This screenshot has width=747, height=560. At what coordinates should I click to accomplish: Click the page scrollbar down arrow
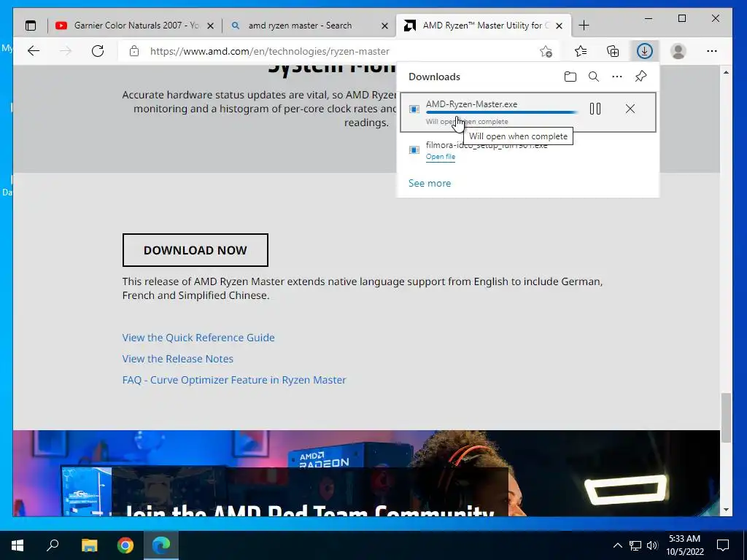[726, 510]
